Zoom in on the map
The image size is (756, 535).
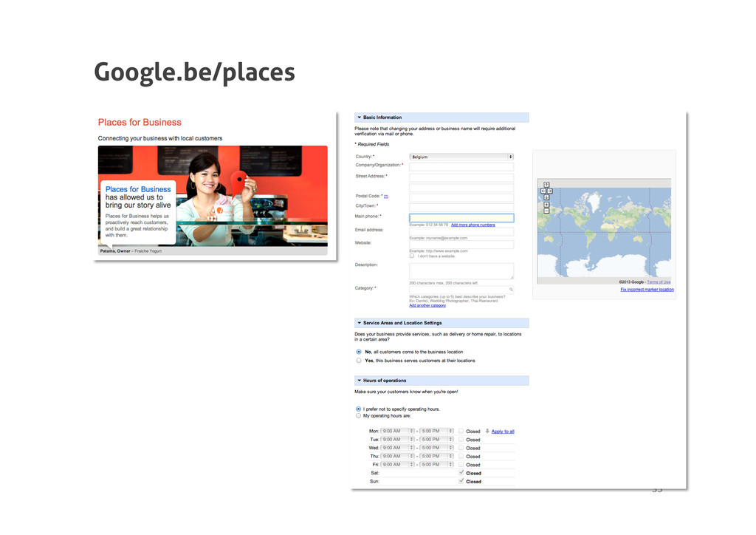coord(546,205)
